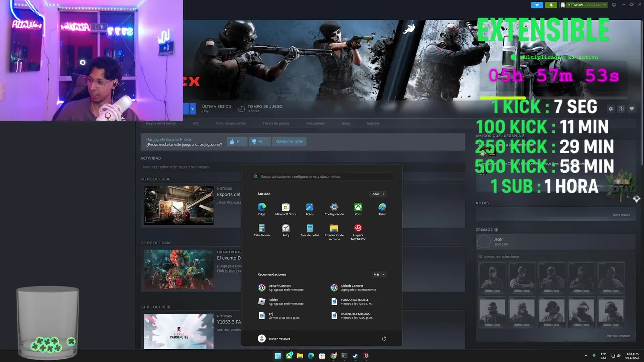The height and width of the screenshot is (362, 644).
Task: Open Steam play button dropdown arrow
Action: coord(192,108)
